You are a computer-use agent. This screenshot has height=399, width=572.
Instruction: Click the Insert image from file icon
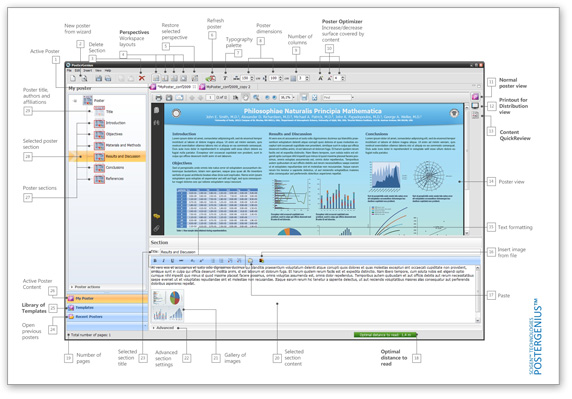tap(261, 260)
